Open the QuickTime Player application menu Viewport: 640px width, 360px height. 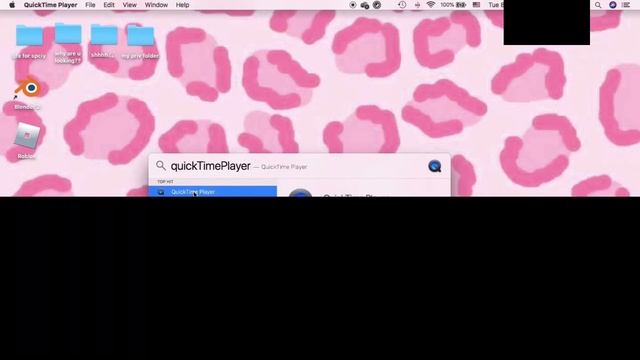click(x=51, y=5)
